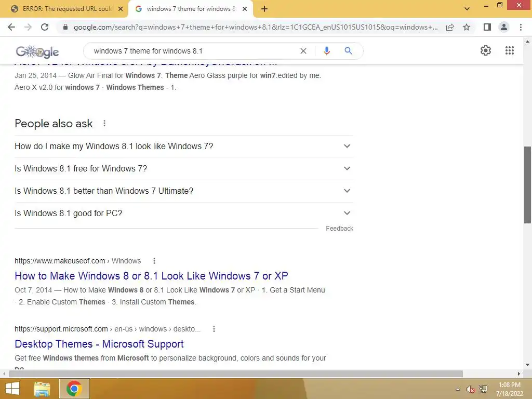532x399 pixels.
Task: Submit search with magnifier icon
Action: (x=348, y=51)
